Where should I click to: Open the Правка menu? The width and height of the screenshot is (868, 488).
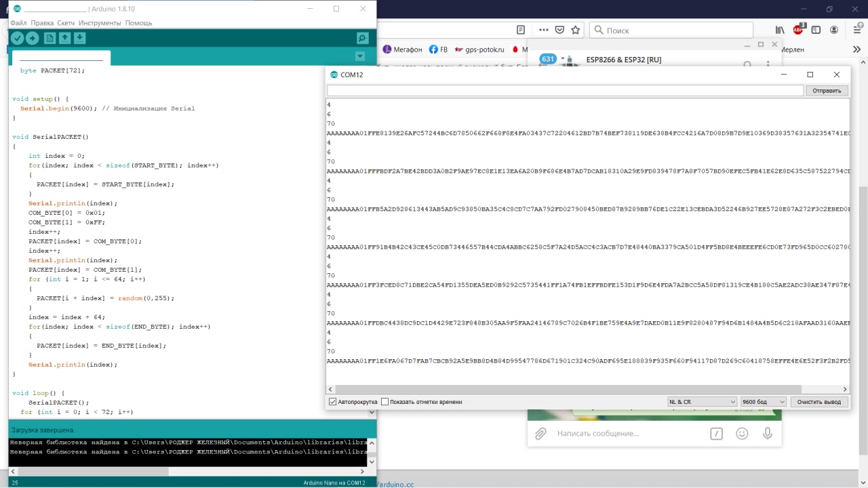[42, 23]
